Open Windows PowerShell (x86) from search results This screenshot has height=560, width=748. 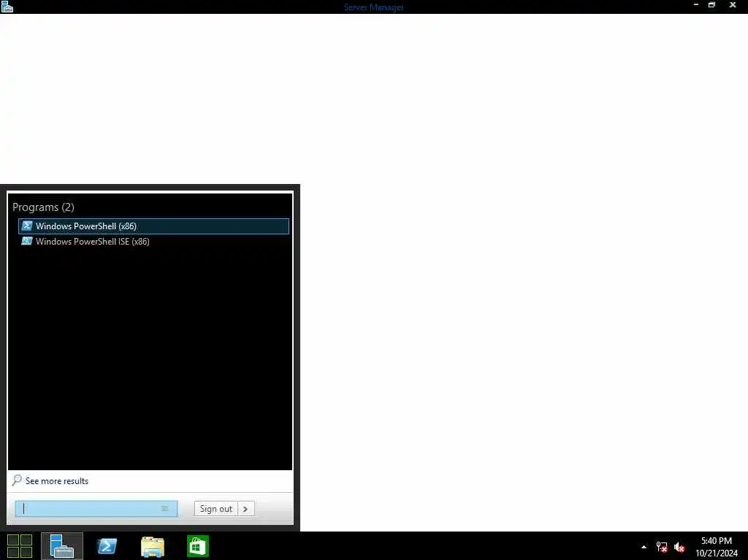153,226
